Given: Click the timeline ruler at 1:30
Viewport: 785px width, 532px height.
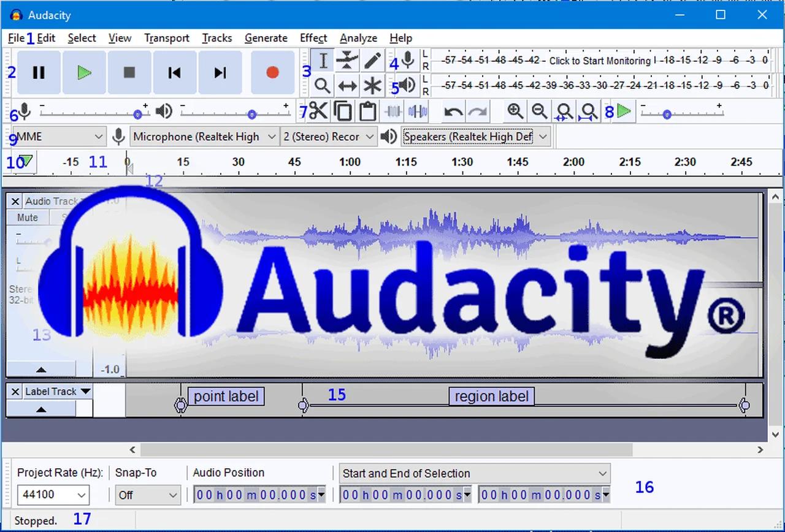Looking at the screenshot, I should click(462, 167).
